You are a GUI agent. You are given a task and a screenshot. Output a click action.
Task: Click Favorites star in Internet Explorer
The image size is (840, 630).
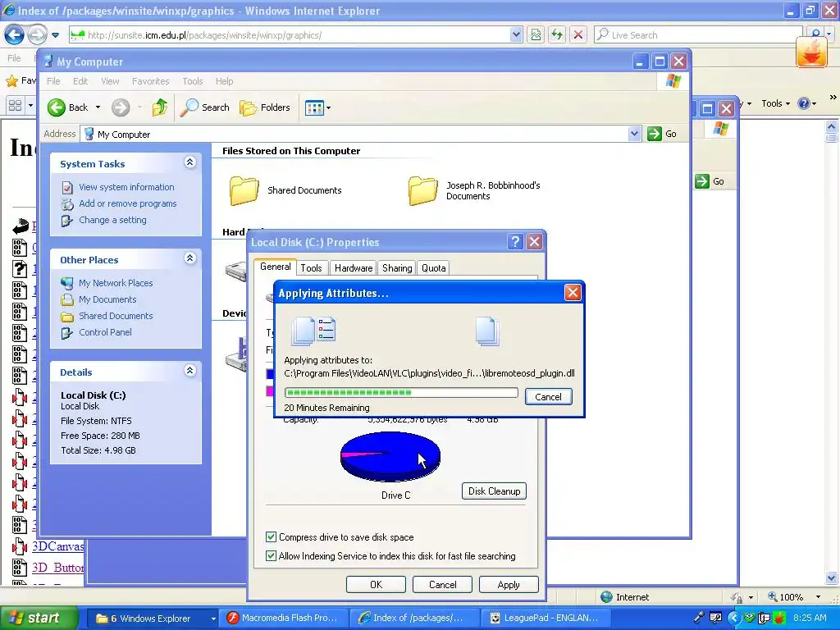pyautogui.click(x=11, y=81)
